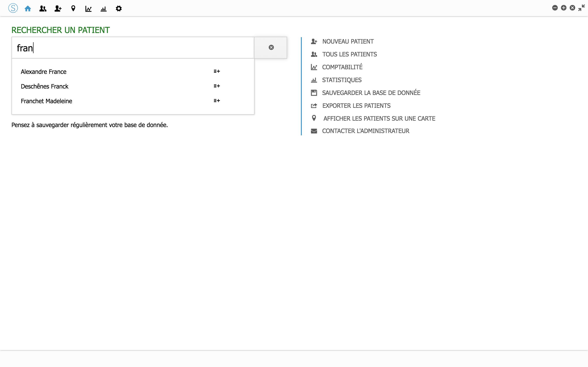
Task: Click add-list icon next to Alexandre France
Action: pos(217,71)
